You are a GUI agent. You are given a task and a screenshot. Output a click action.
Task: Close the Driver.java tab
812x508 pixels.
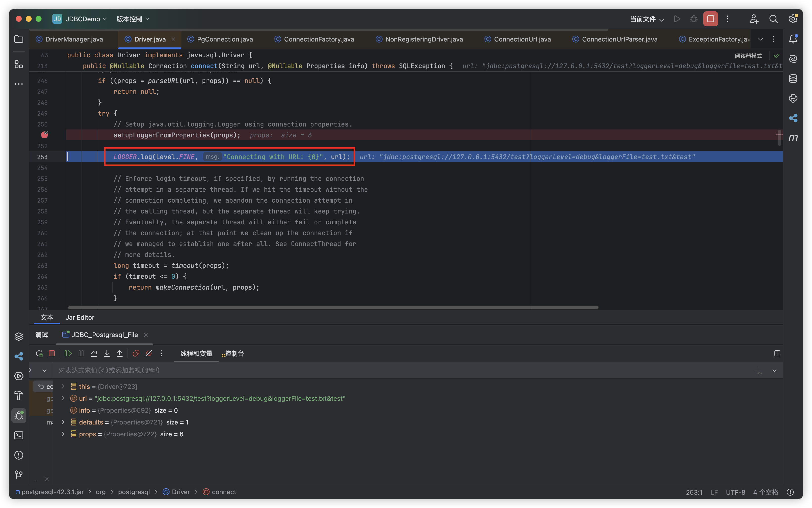click(x=173, y=39)
